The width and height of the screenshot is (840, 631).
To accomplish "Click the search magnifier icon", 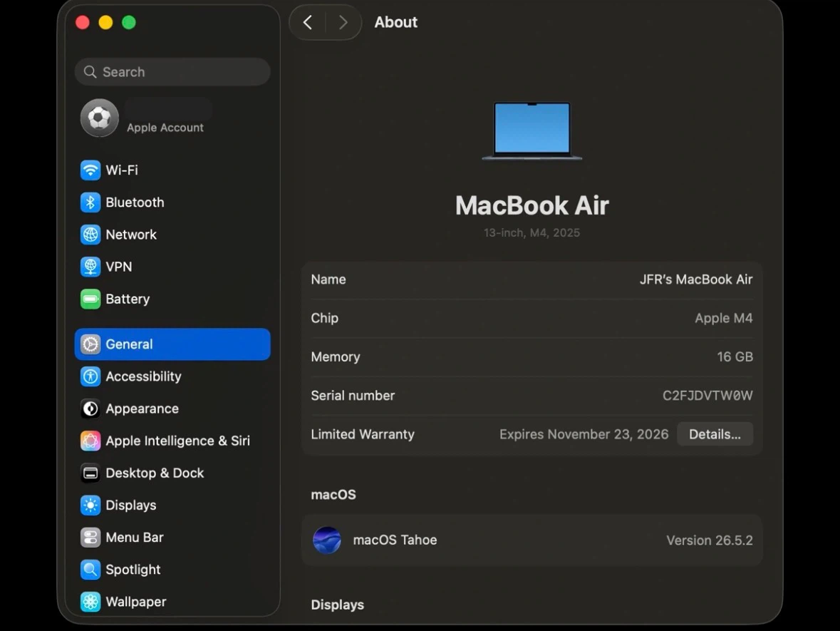I will click(x=90, y=72).
